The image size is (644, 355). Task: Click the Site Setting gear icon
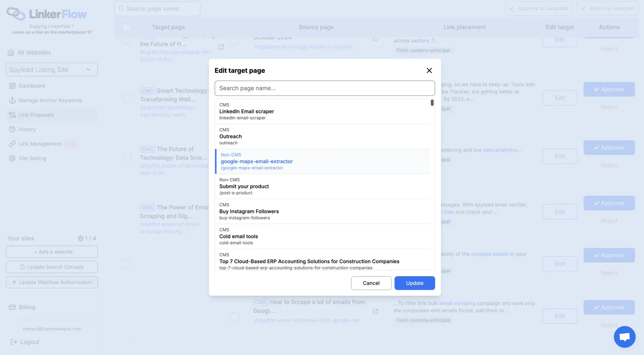[x=12, y=158]
